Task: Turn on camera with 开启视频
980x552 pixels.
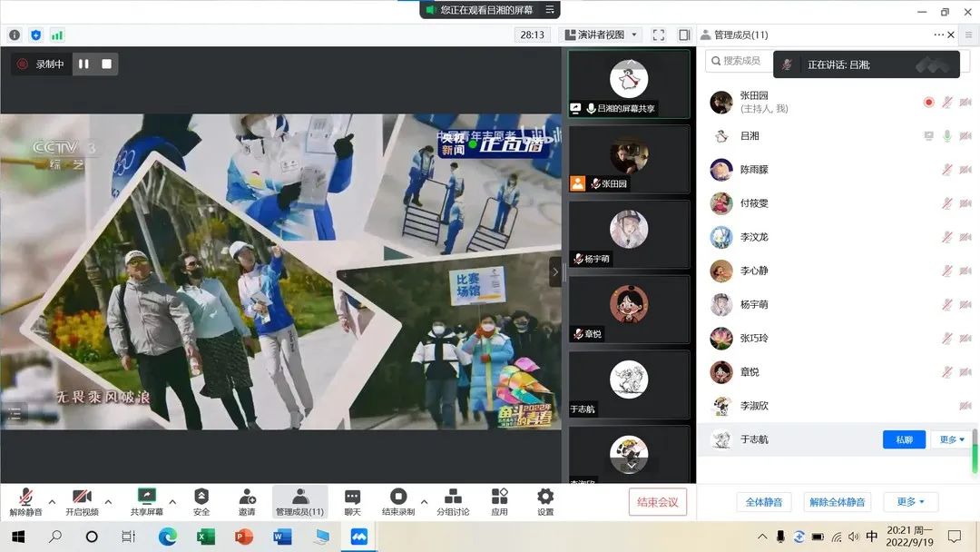Action: 82,501
